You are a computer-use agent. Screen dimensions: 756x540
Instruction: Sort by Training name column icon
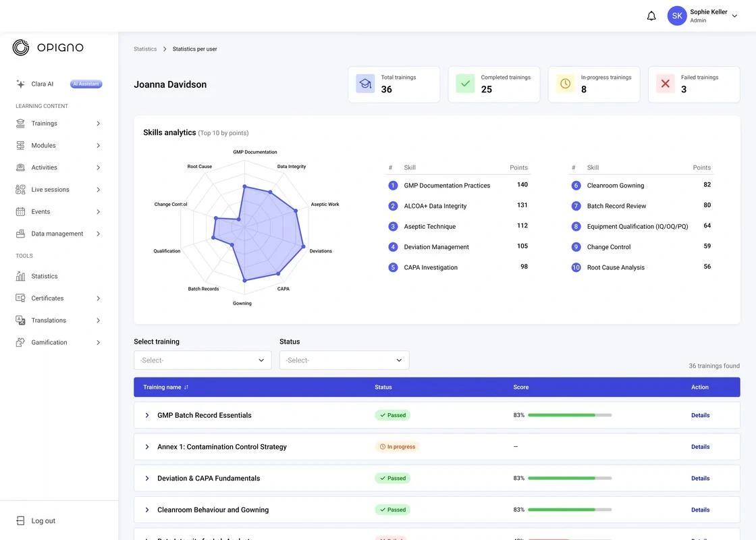click(186, 387)
